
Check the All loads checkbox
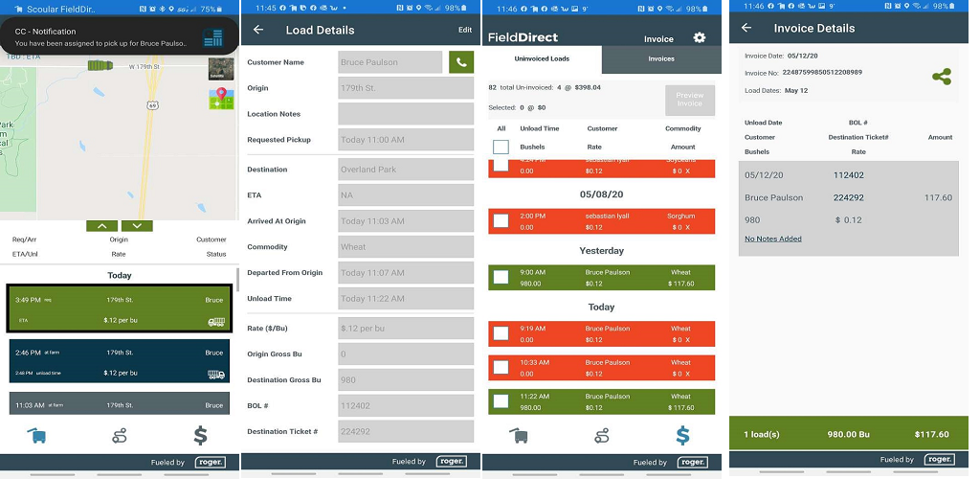(x=501, y=147)
